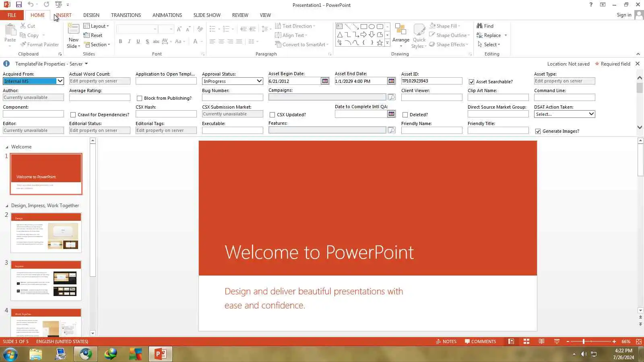This screenshot has width=644, height=362.
Task: Switch to the SLIDE SHOW tab
Action: coord(207,15)
